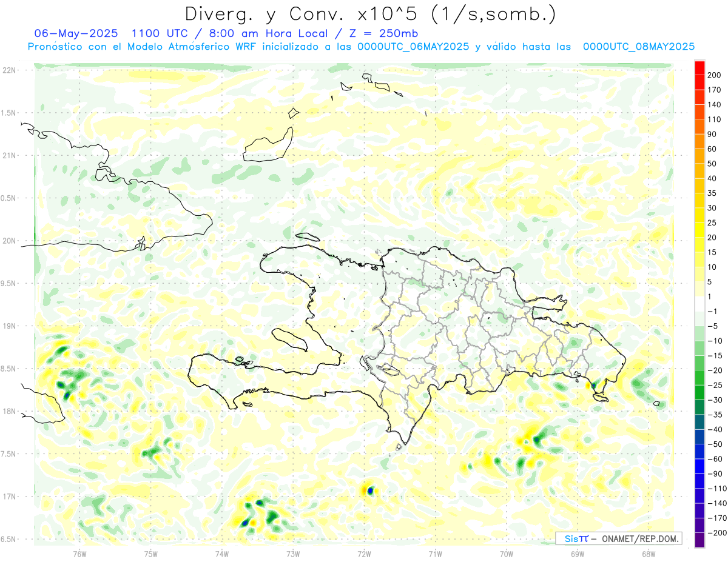
Task: Click the '-50' colorbar label
Action: coord(715,444)
